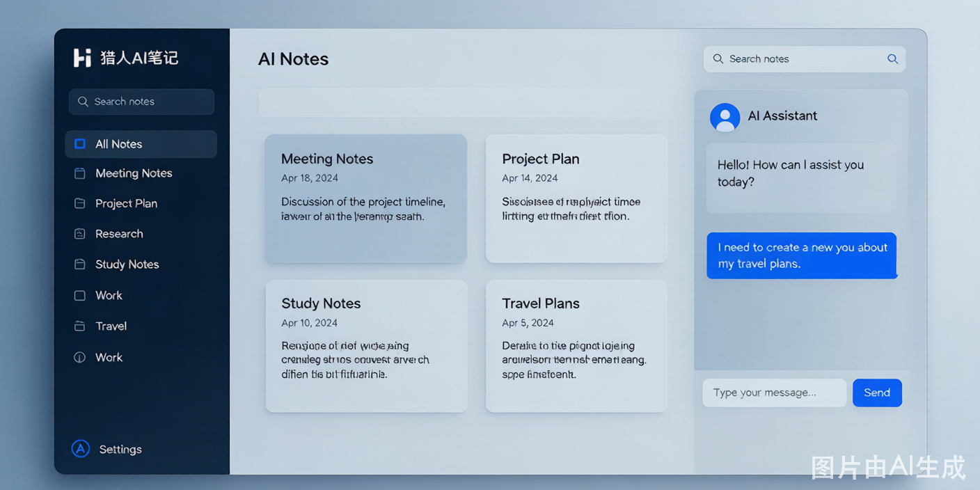Click the Study Notes sidebar icon
Viewport: 980px width, 490px height.
80,264
